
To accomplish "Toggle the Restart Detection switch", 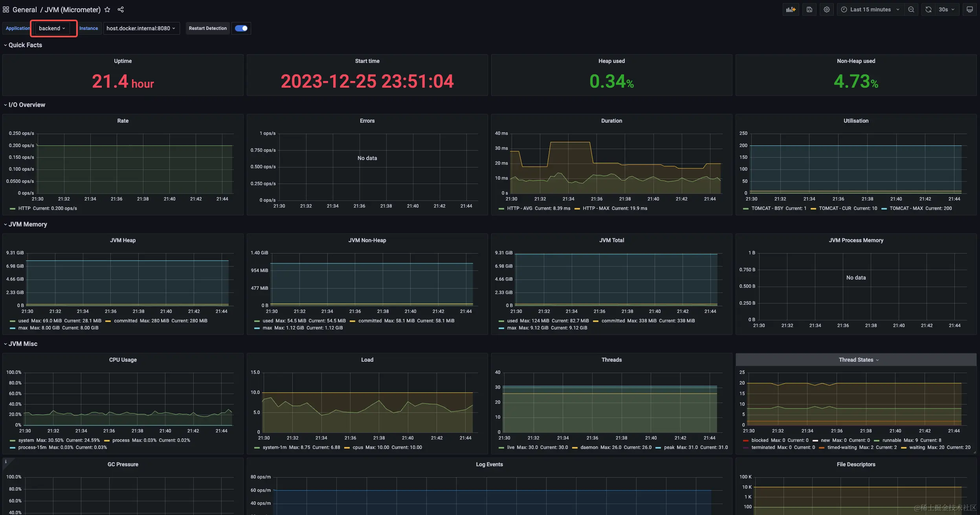I will tap(241, 28).
